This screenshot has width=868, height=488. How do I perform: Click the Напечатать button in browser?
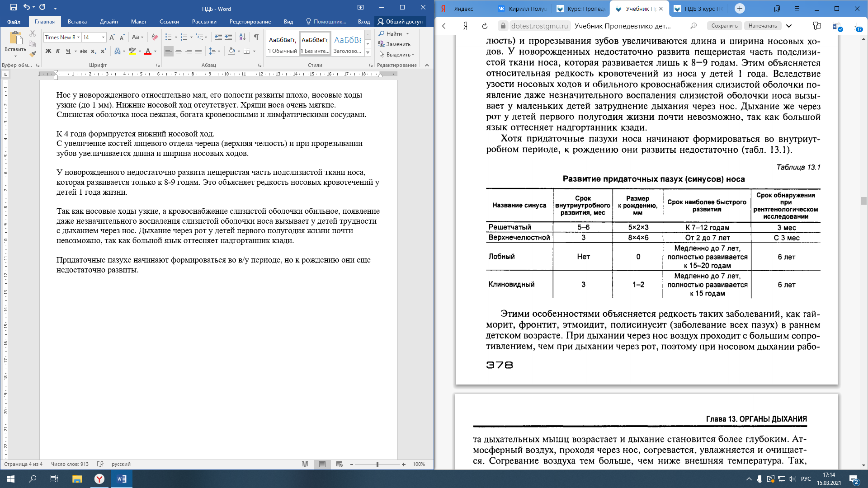point(763,26)
